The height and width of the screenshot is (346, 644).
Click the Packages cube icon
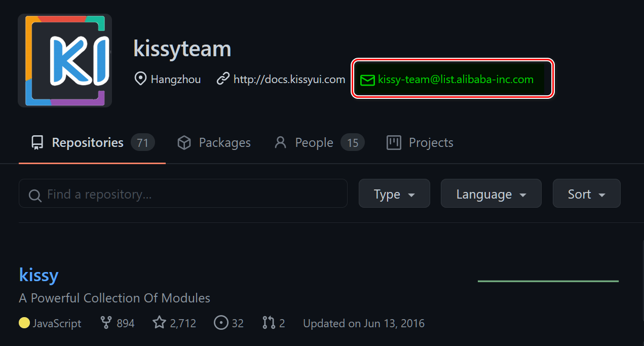184,143
